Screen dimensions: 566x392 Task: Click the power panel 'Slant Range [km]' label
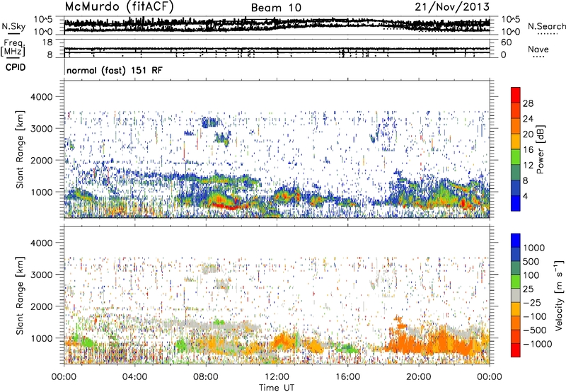[20, 149]
